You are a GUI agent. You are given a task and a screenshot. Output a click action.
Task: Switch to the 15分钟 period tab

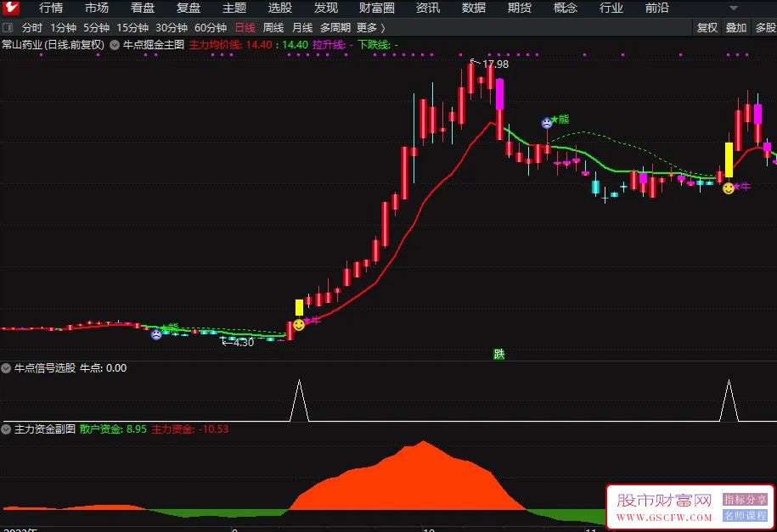(x=132, y=28)
